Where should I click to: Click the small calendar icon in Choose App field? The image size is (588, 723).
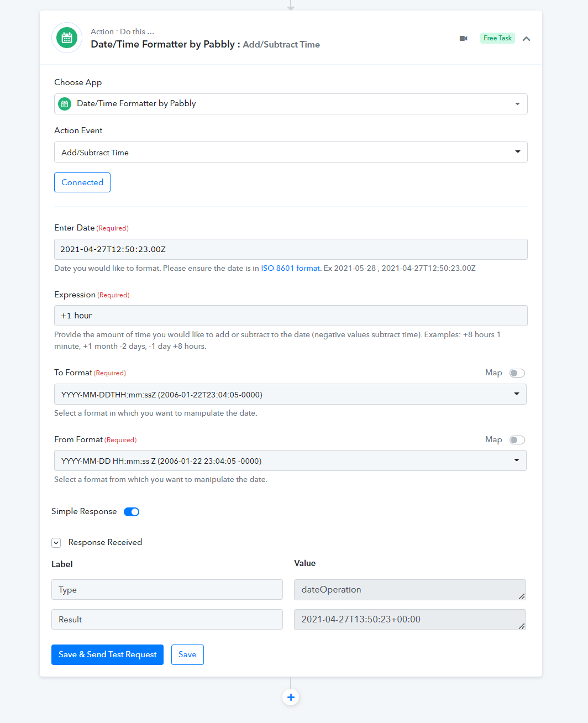coord(65,104)
